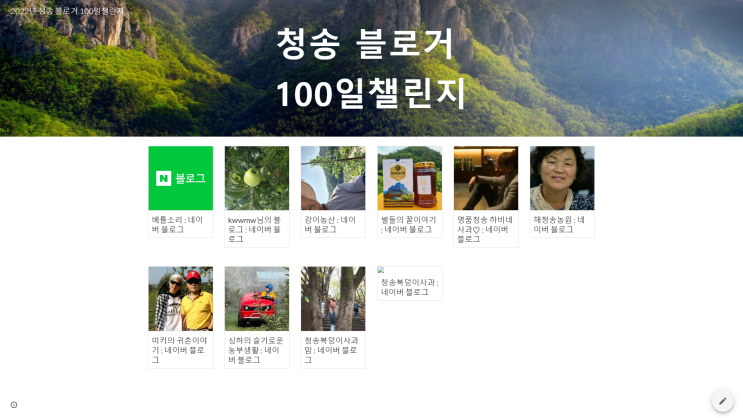Click the broken image icon on 청송복덩이사과 card
Screen dimensions: 743x418
pos(381,270)
